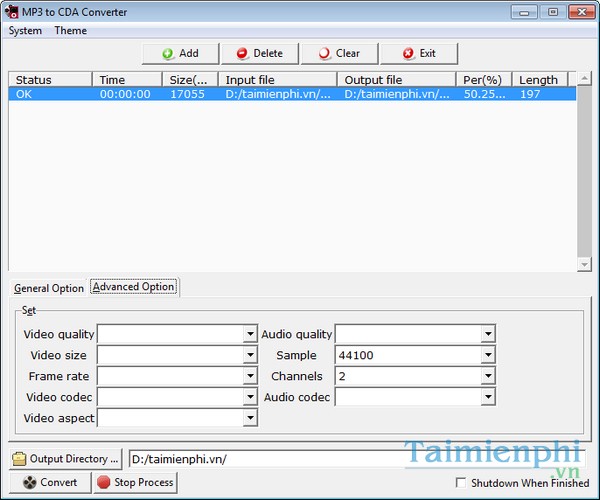
Task: Maximize the converter window
Action: pyautogui.click(x=553, y=12)
